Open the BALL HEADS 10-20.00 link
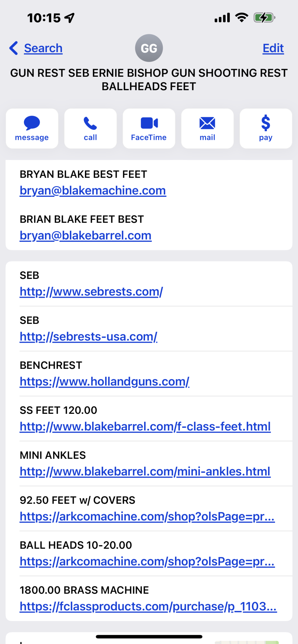This screenshot has height=644, width=298. (147, 561)
